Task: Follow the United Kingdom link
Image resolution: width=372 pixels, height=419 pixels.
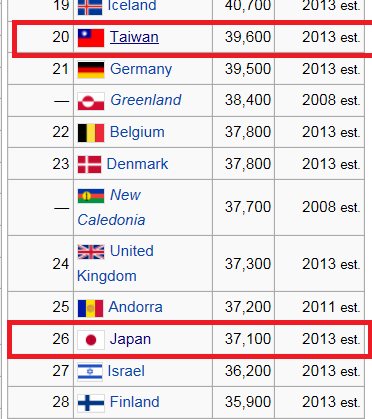Action: [116, 263]
